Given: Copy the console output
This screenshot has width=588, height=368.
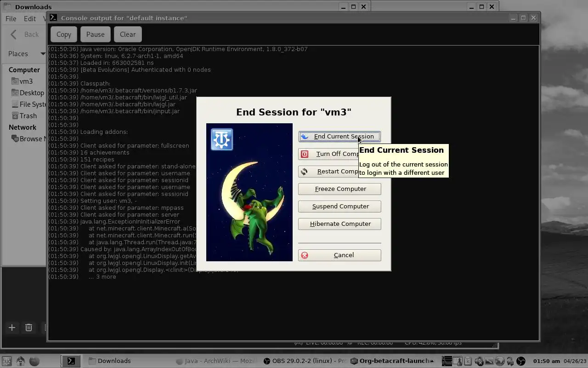Looking at the screenshot, I should [x=64, y=34].
